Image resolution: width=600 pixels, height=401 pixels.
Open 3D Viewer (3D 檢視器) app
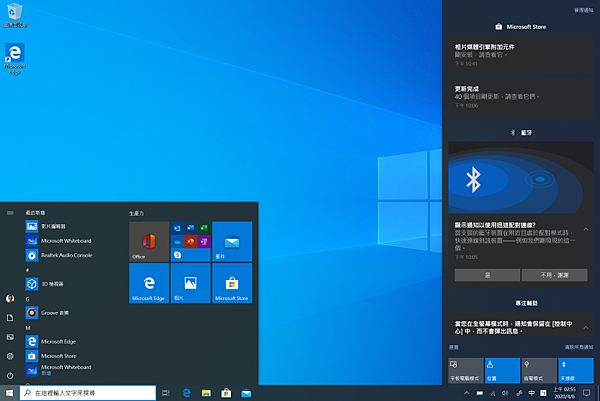coord(73,284)
